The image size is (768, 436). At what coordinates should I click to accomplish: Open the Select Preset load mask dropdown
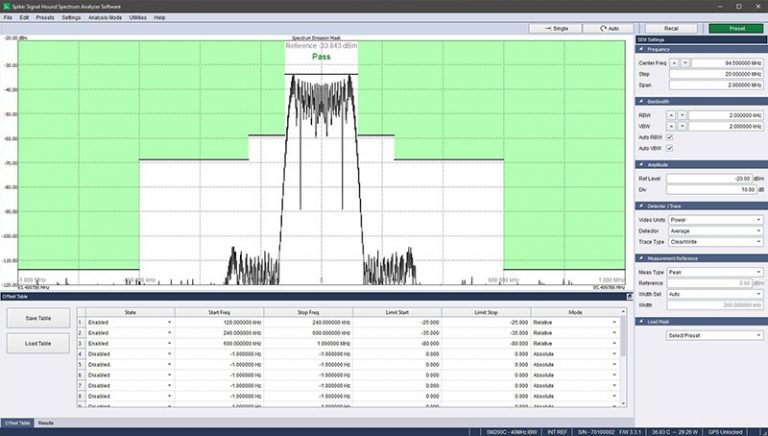(715, 335)
